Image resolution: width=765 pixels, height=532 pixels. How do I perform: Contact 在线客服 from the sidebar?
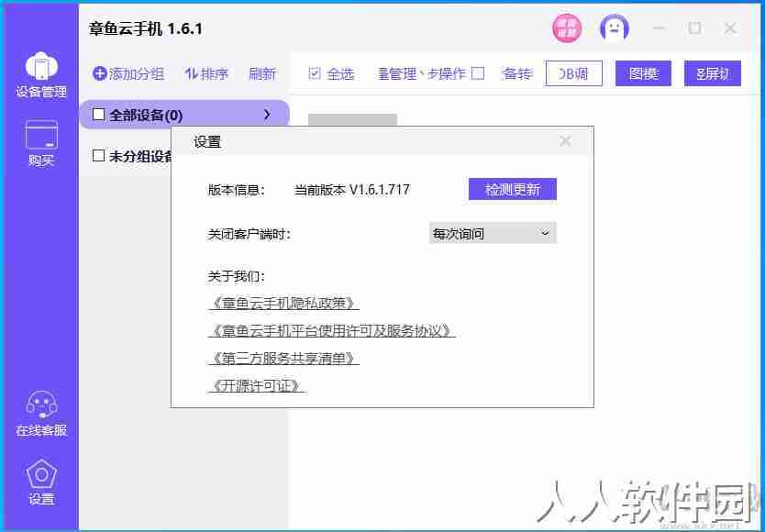point(41,414)
